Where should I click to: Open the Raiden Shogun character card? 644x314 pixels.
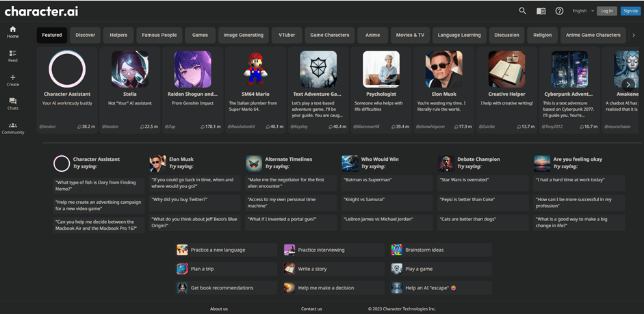click(192, 90)
